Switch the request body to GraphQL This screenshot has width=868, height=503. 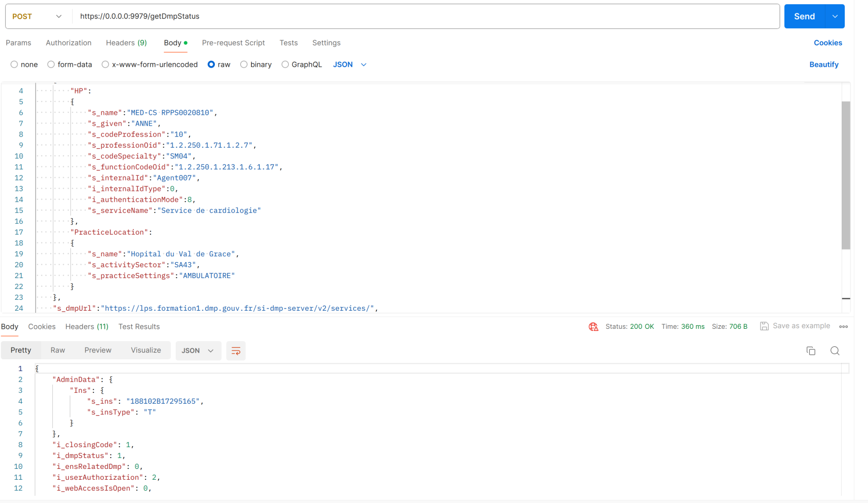click(285, 64)
